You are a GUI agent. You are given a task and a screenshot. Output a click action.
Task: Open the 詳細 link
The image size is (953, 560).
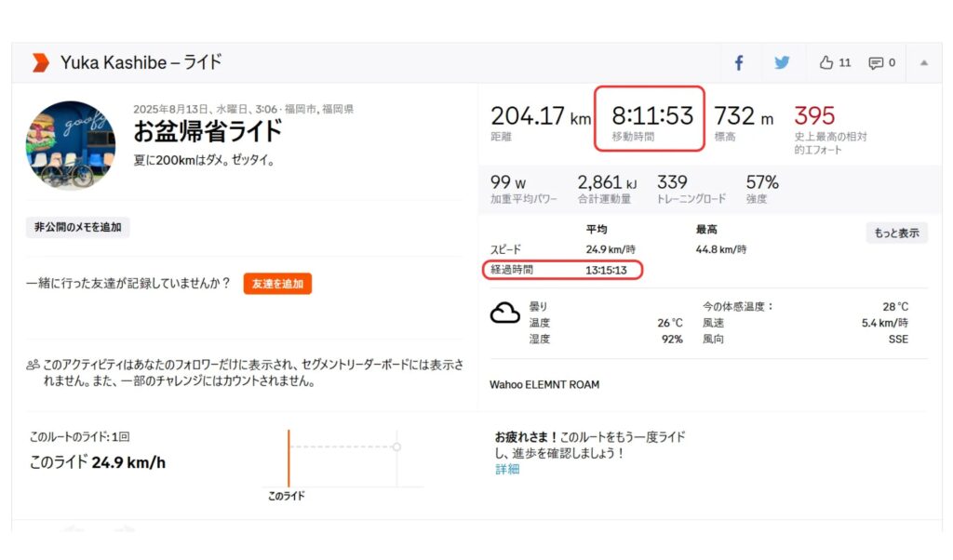click(x=507, y=470)
